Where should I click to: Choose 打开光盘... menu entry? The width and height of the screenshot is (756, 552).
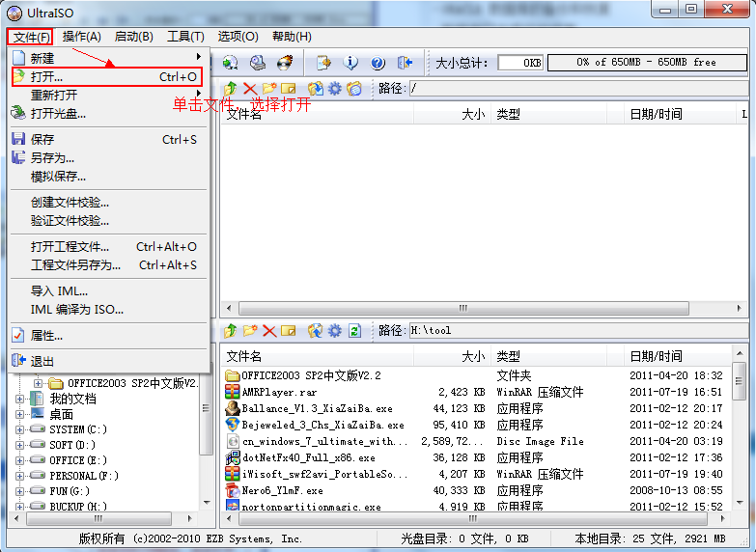pos(106,114)
